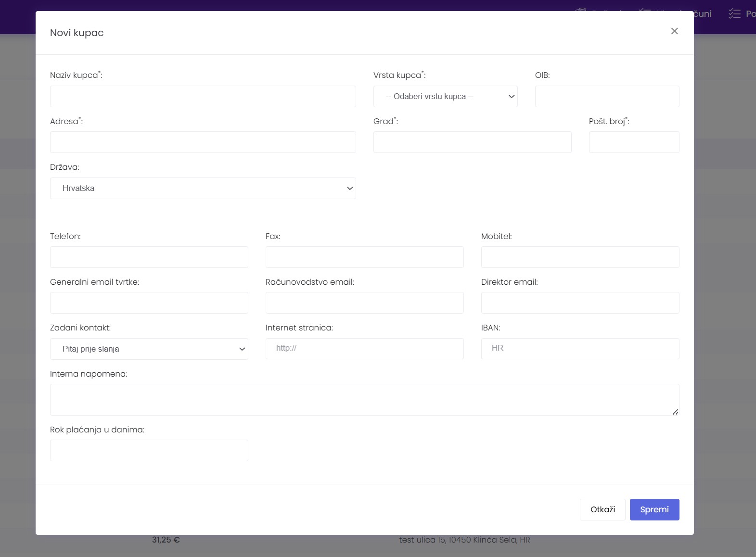Click the Telefon input field
This screenshot has height=557, width=756.
149,257
